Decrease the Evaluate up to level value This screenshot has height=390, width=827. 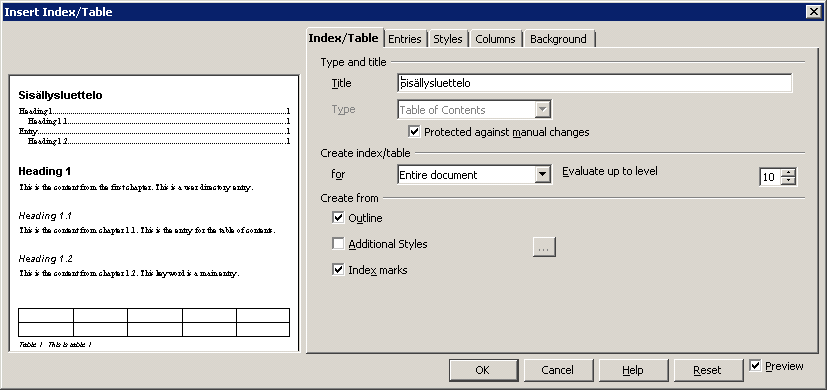[788, 181]
